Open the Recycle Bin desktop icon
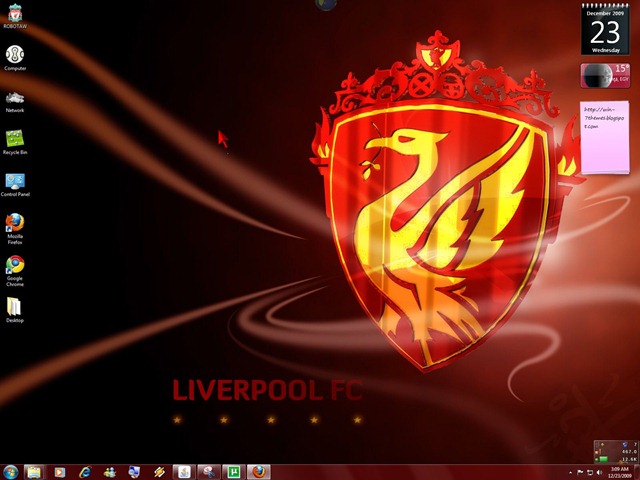 click(x=15, y=142)
